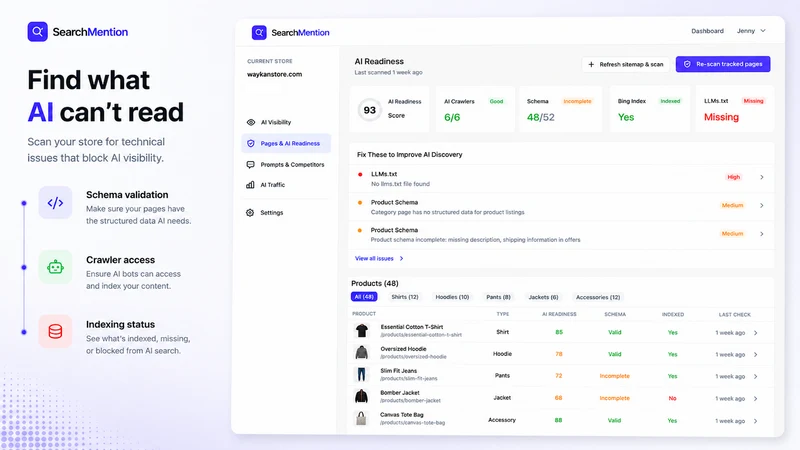
Task: Click Oversized Hoodie readiness score 78
Action: click(559, 354)
